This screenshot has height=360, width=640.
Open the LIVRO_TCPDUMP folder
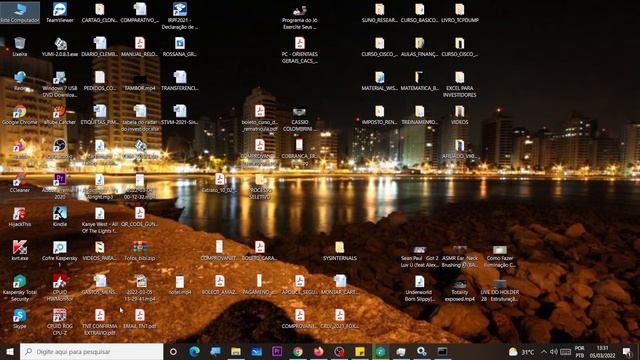(460, 13)
